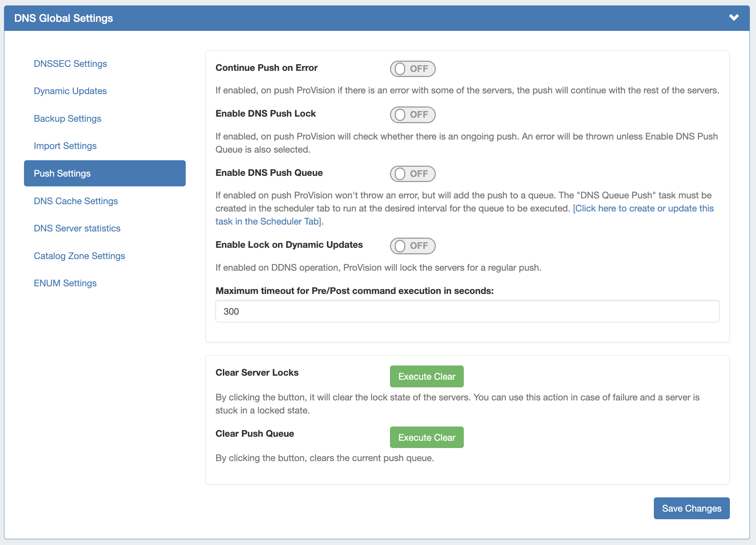
Task: Open Import Settings tab
Action: tap(65, 146)
